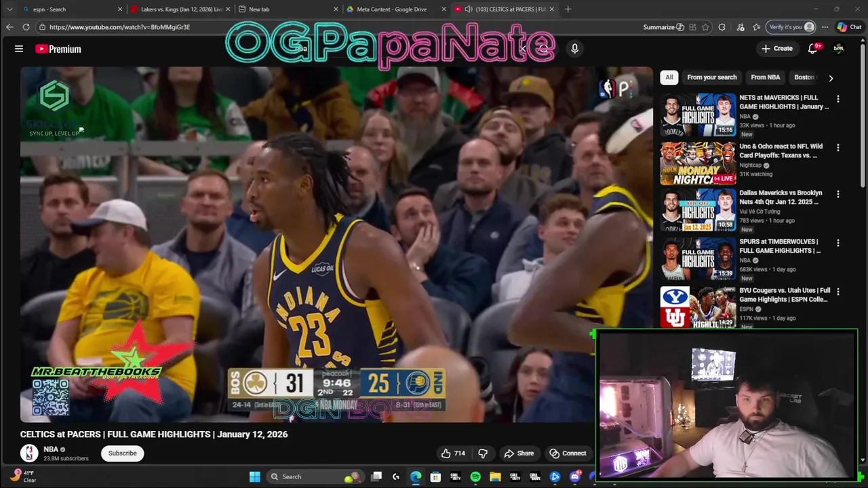The height and width of the screenshot is (488, 868).
Task: Open options for Dallas Mavericks vs Brooklyn video
Action: tap(838, 195)
